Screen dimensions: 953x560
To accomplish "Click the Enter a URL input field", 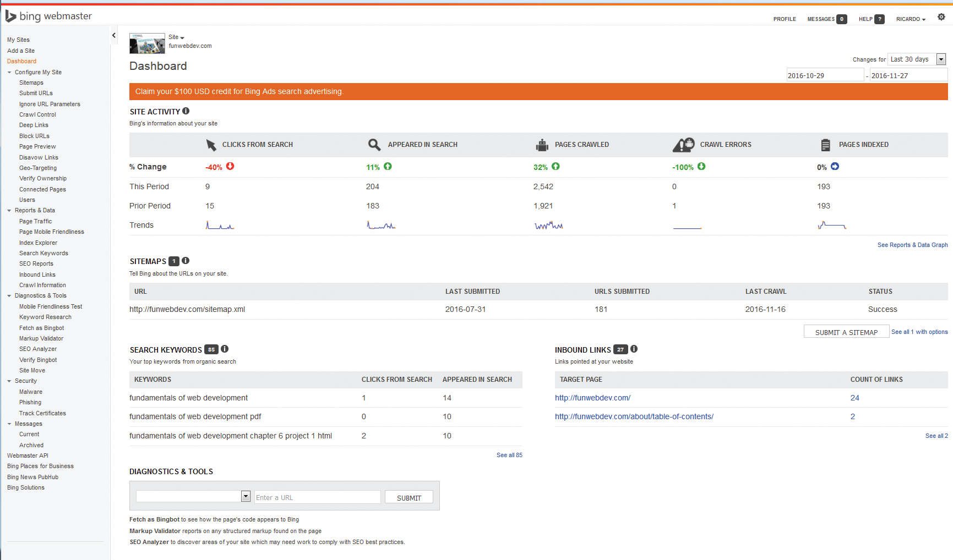I will 317,497.
